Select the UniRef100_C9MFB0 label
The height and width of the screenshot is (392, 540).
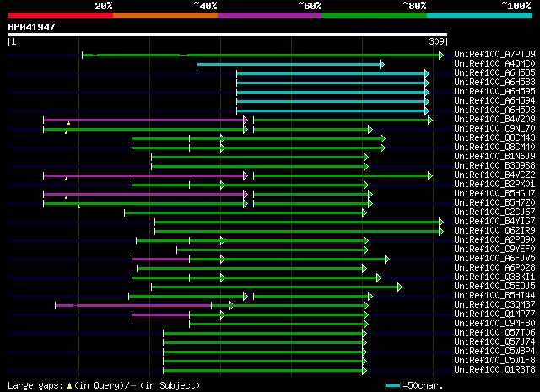494,324
